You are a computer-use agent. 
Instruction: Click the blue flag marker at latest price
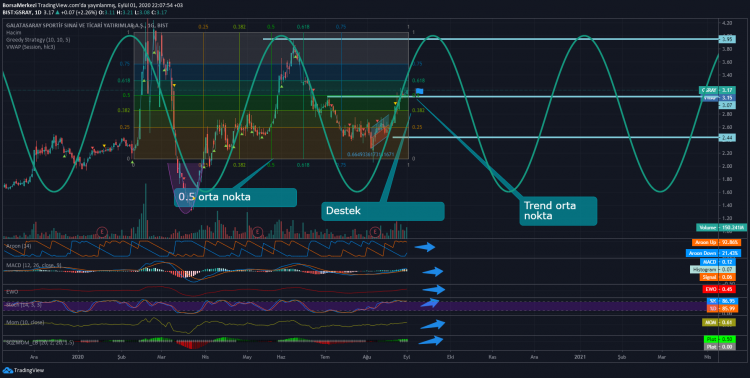point(419,91)
